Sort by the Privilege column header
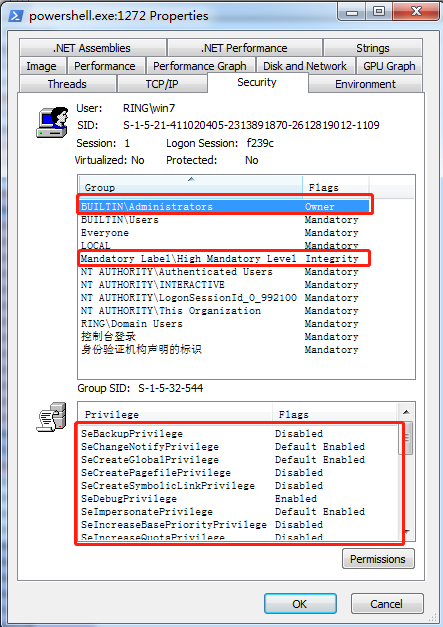The width and height of the screenshot is (443, 627). [175, 414]
